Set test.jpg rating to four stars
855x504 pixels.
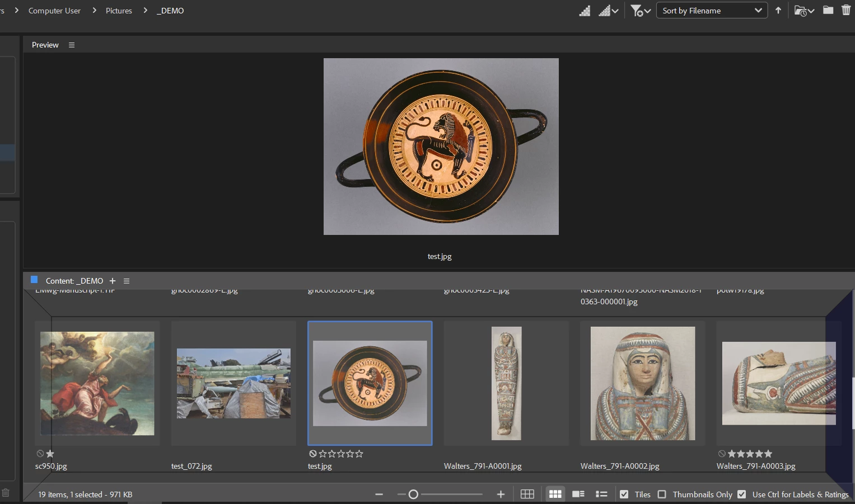click(x=350, y=454)
